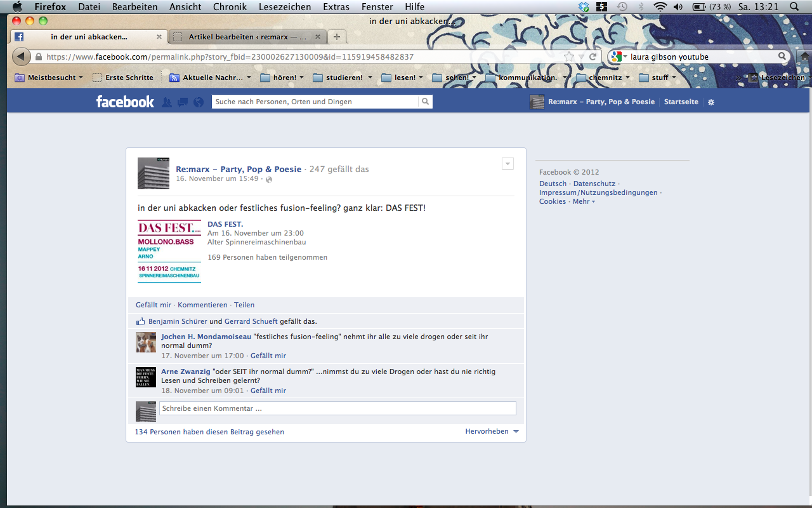Click the Re:marx page name in post header

239,170
